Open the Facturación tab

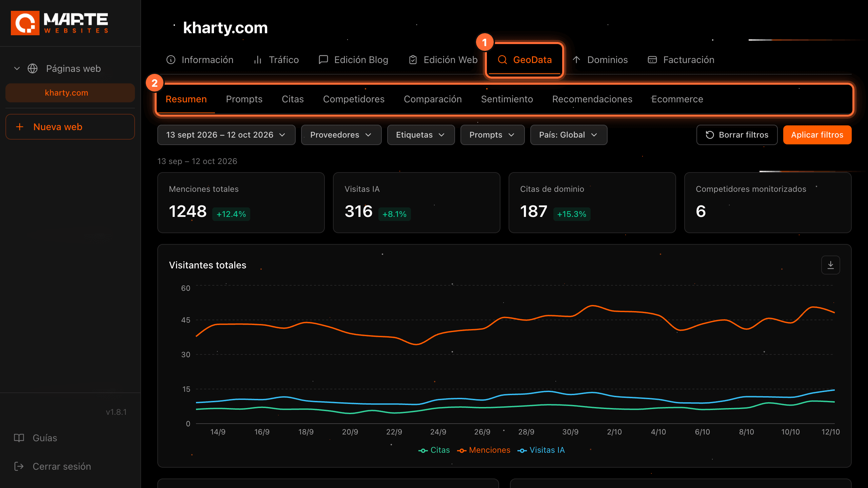681,60
